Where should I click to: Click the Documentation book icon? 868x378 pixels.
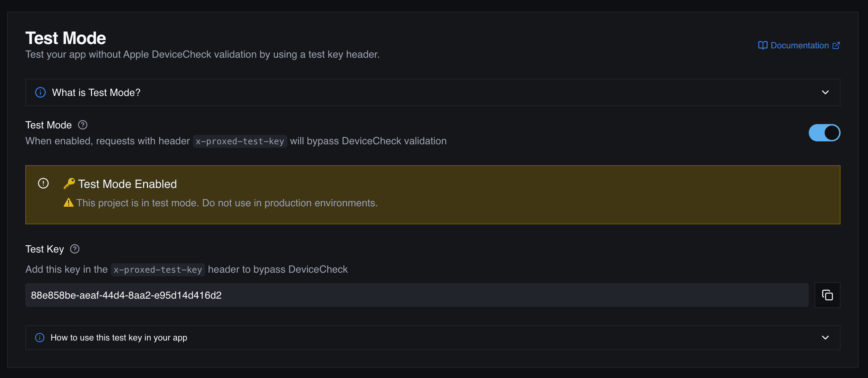point(763,45)
